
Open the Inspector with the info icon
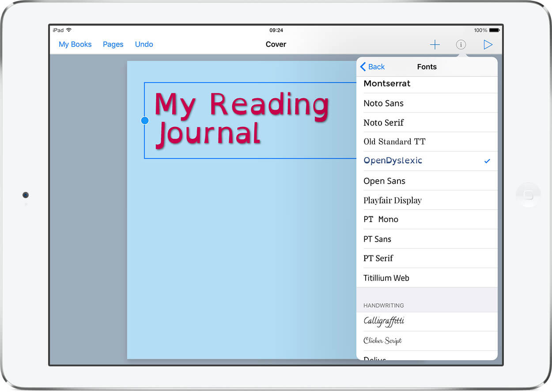point(461,44)
